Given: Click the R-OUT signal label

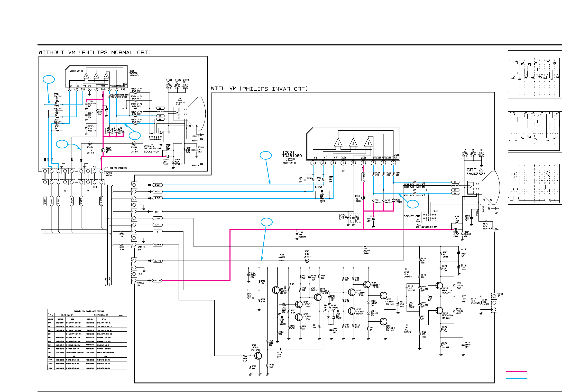Looking at the screenshot, I should click(x=157, y=198).
